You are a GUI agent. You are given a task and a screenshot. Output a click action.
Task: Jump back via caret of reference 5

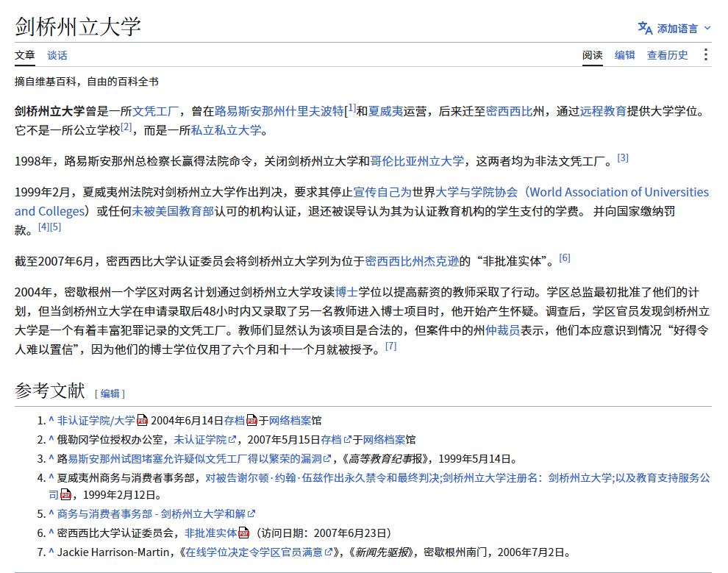pyautogui.click(x=51, y=513)
